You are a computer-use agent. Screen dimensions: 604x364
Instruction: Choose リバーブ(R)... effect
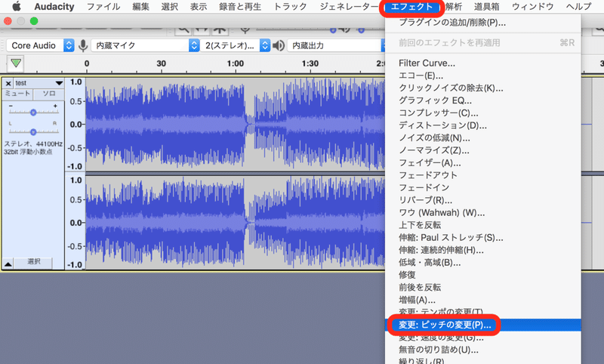483,200
